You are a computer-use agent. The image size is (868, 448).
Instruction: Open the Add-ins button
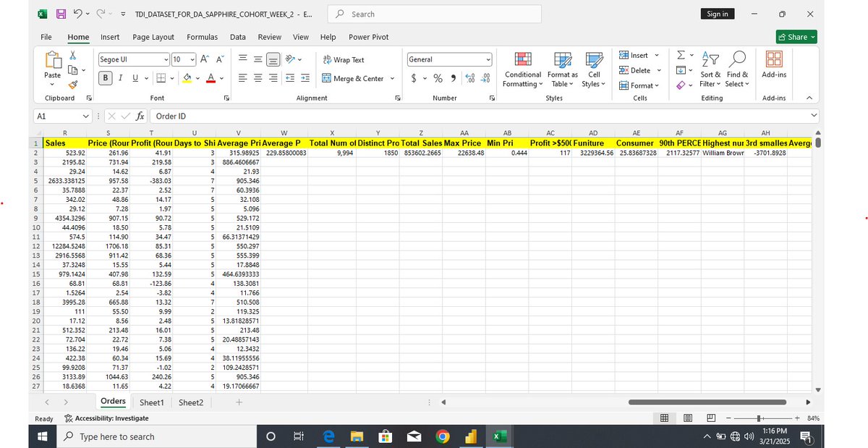(x=774, y=65)
